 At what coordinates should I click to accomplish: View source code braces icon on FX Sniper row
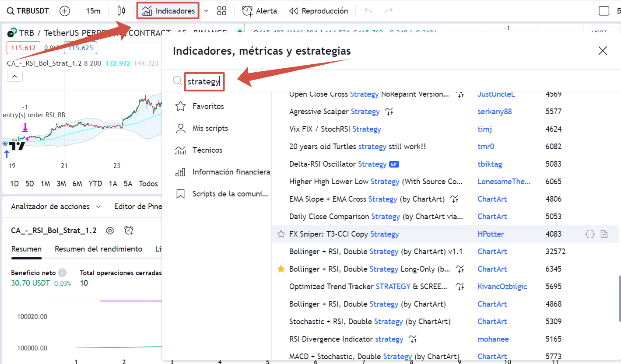tap(590, 234)
